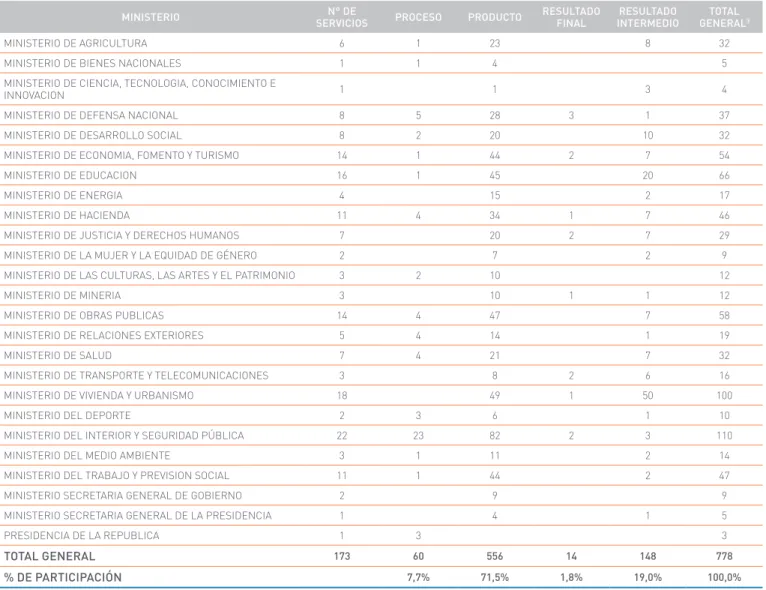766x590 pixels.
Task: Select row MINISTERIO DE AGRICULTURA
Action: coord(381,43)
